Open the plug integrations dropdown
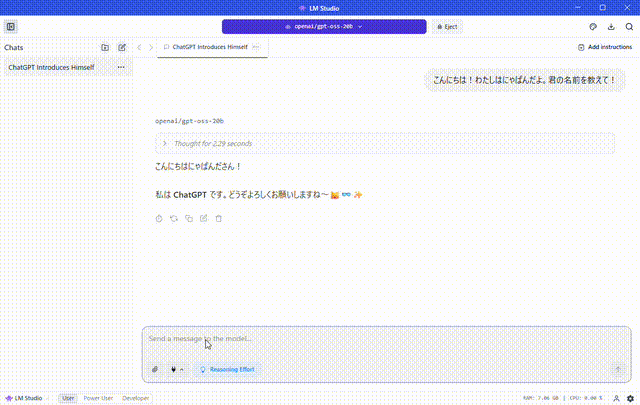 (177, 369)
